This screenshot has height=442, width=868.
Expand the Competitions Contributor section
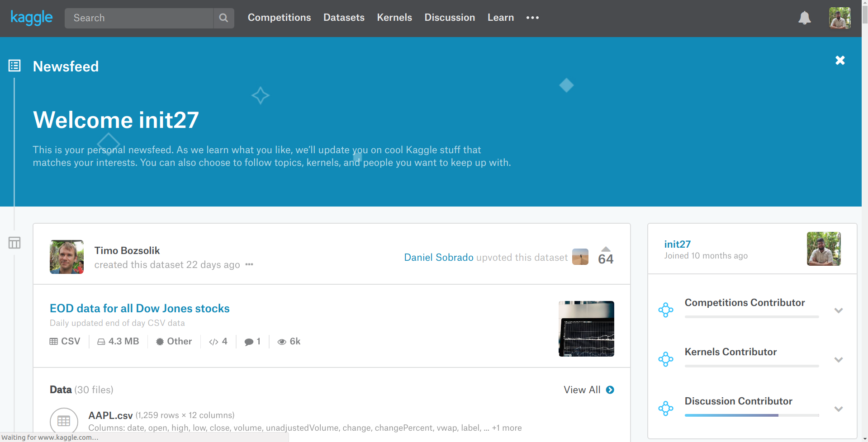tap(838, 310)
